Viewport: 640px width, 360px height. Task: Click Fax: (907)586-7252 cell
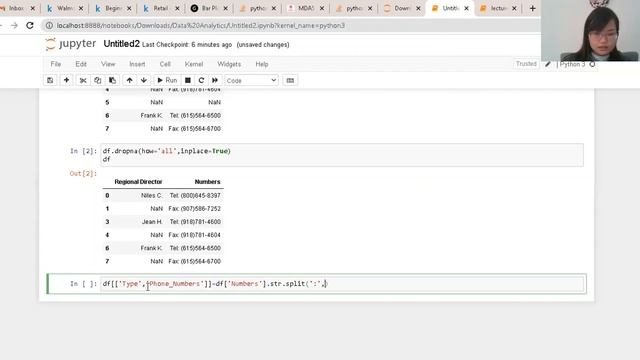(x=195, y=209)
